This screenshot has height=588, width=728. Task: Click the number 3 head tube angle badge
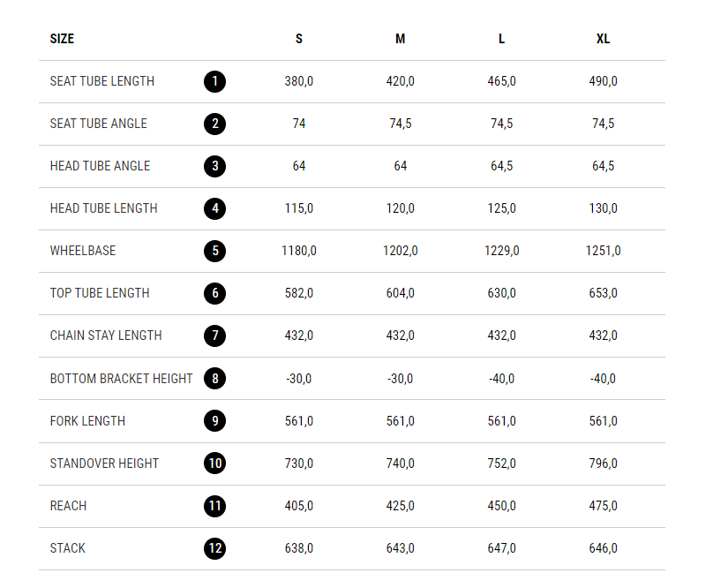214,167
